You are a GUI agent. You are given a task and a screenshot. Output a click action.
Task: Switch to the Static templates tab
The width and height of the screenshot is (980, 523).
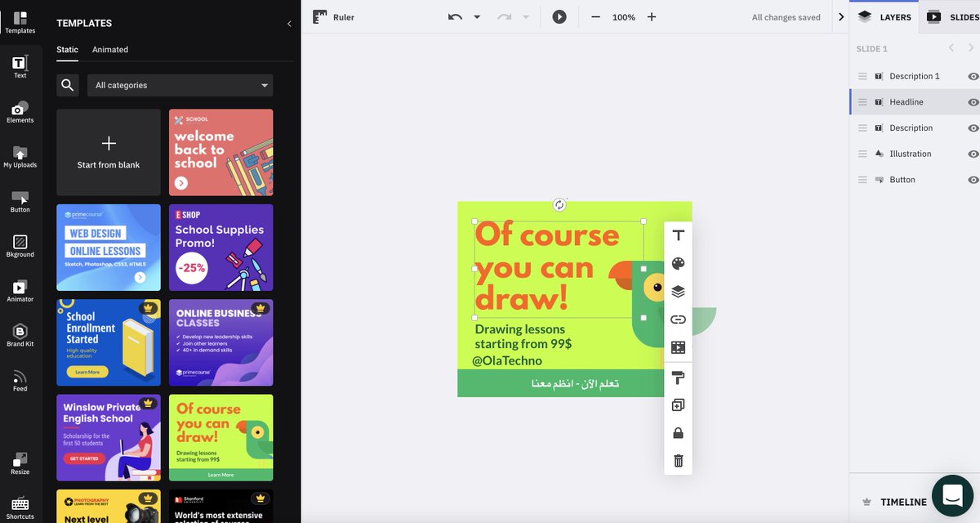tap(67, 50)
